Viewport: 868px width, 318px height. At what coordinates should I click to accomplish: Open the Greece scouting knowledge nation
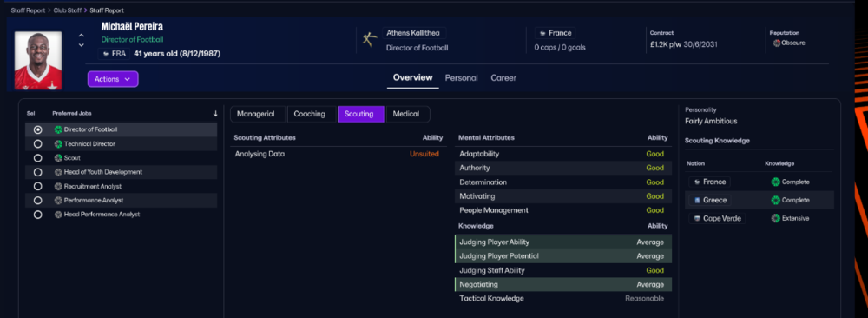click(x=710, y=200)
